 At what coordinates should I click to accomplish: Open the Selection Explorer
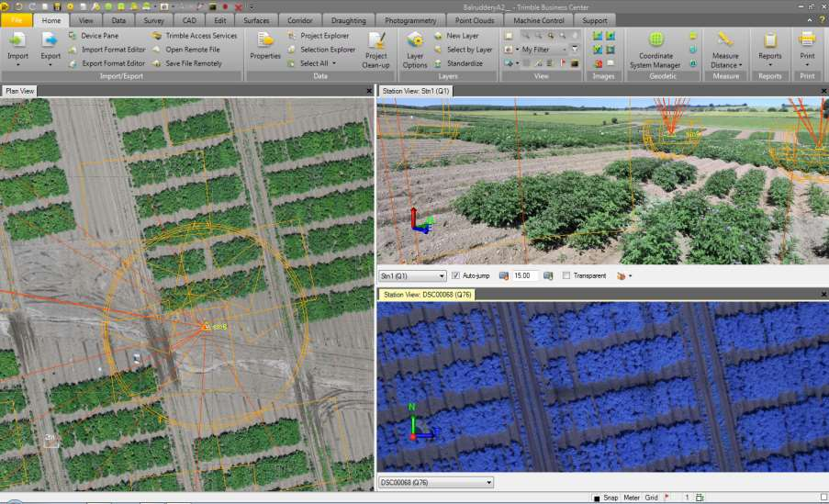[x=321, y=50]
